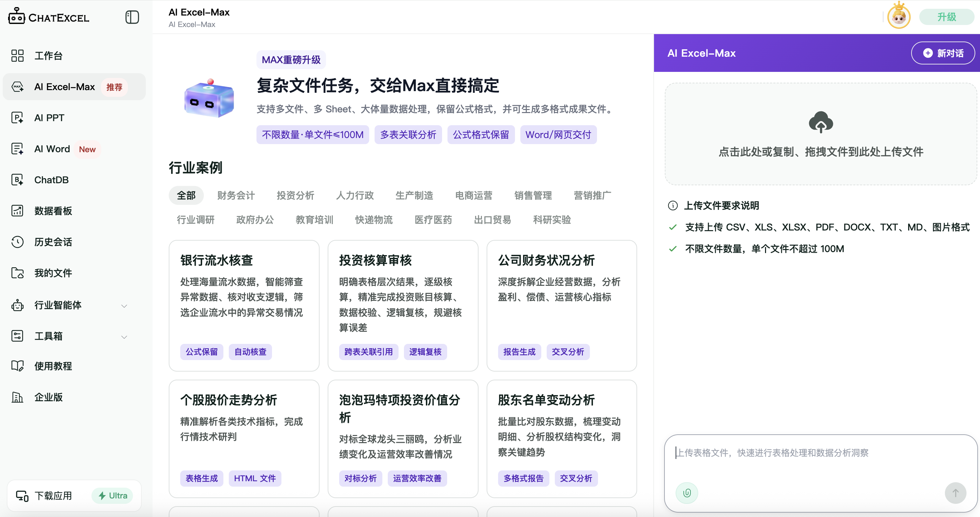Click the Ultra badge button
The height and width of the screenshot is (517, 980).
[113, 496]
